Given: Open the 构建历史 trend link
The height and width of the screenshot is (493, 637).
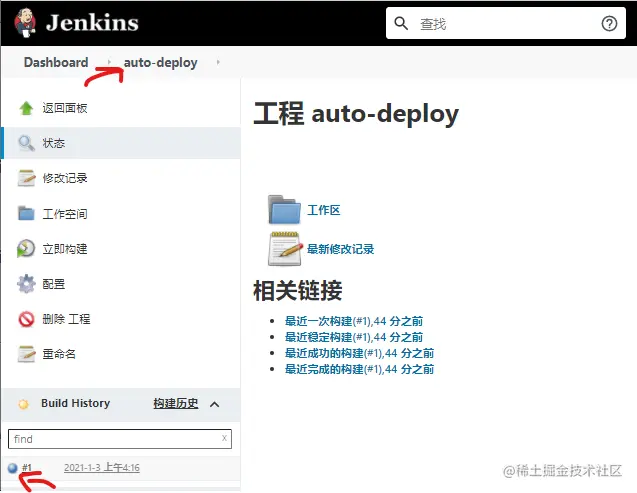Looking at the screenshot, I should tap(176, 403).
